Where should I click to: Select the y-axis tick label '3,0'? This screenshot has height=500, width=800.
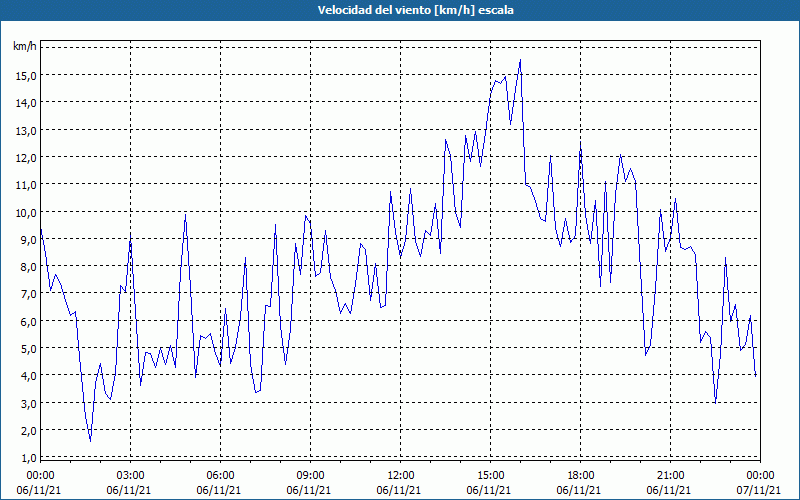pyautogui.click(x=28, y=403)
